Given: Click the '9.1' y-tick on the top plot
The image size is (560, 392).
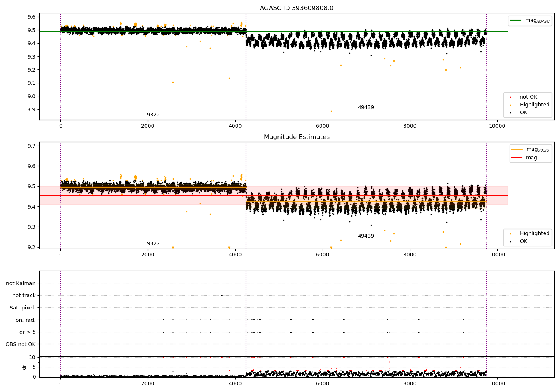Looking at the screenshot, I should [x=31, y=83].
